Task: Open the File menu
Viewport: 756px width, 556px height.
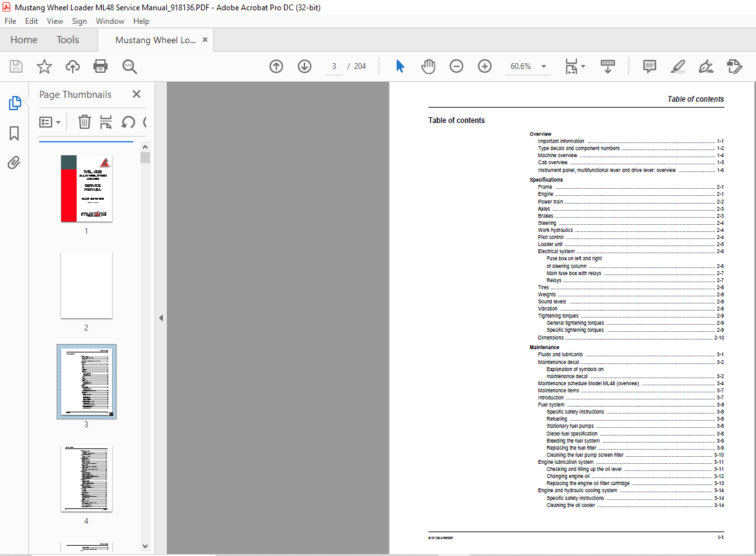Action: pos(10,21)
